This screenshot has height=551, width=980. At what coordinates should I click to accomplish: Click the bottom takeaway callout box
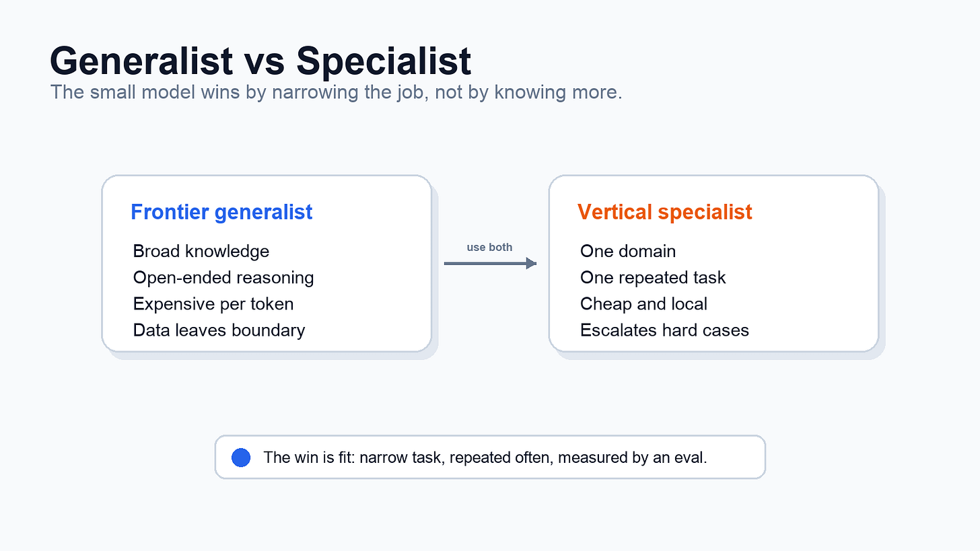(490, 457)
